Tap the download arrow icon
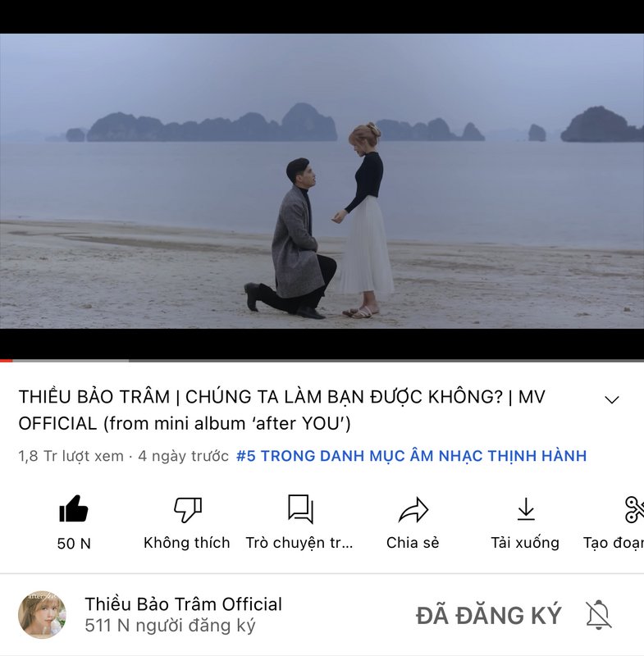This screenshot has width=644, height=656. (526, 509)
